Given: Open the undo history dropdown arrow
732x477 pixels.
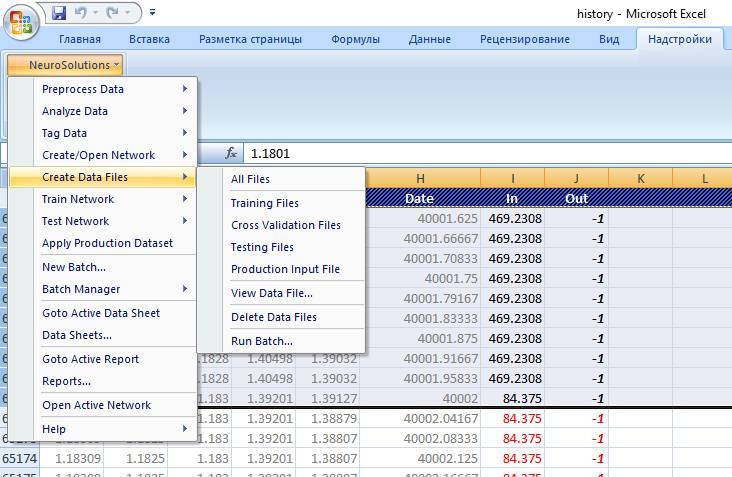Looking at the screenshot, I should [x=95, y=13].
